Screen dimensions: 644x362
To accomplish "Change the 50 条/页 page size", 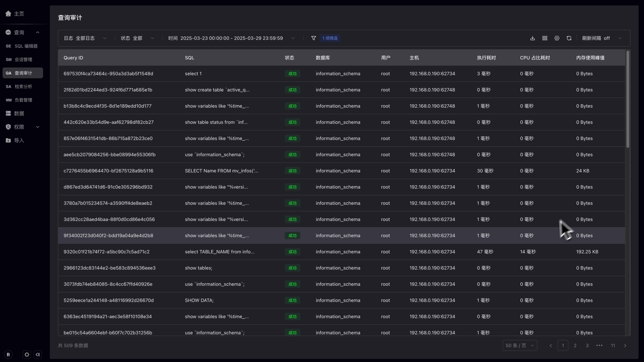I will click(520, 346).
